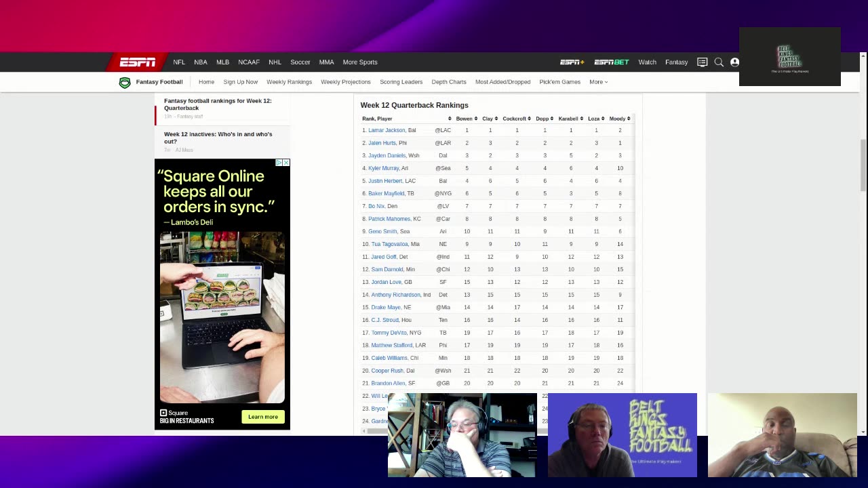Screen dimensions: 868x488
Task: Open Jordan Love player link
Action: (386, 282)
